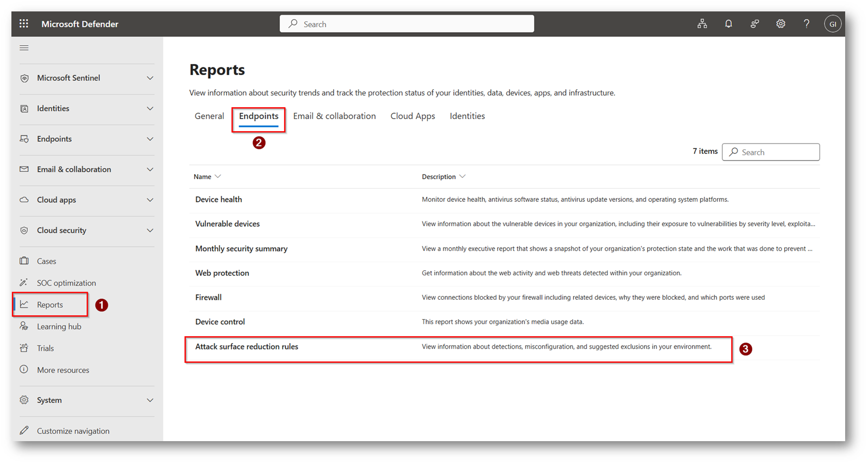
Task: Click the magnifier icon in top search bar
Action: (x=293, y=24)
